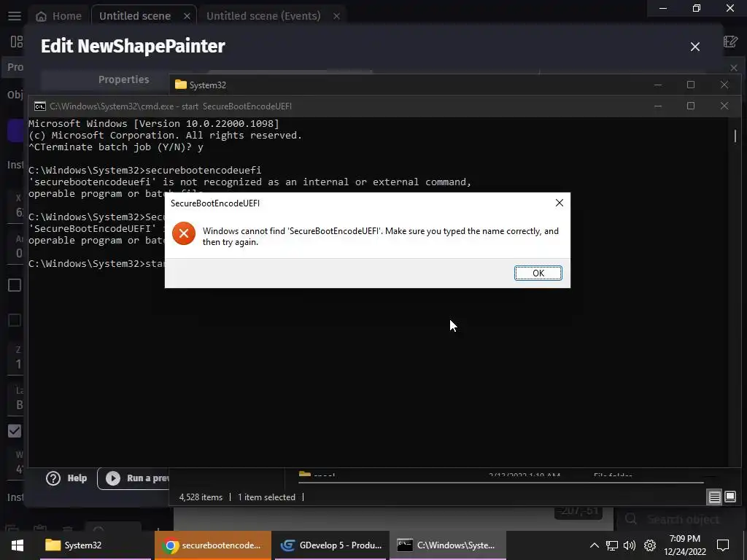Image resolution: width=747 pixels, height=560 pixels.
Task: Maximize the System32 Explorer window
Action: tap(691, 85)
